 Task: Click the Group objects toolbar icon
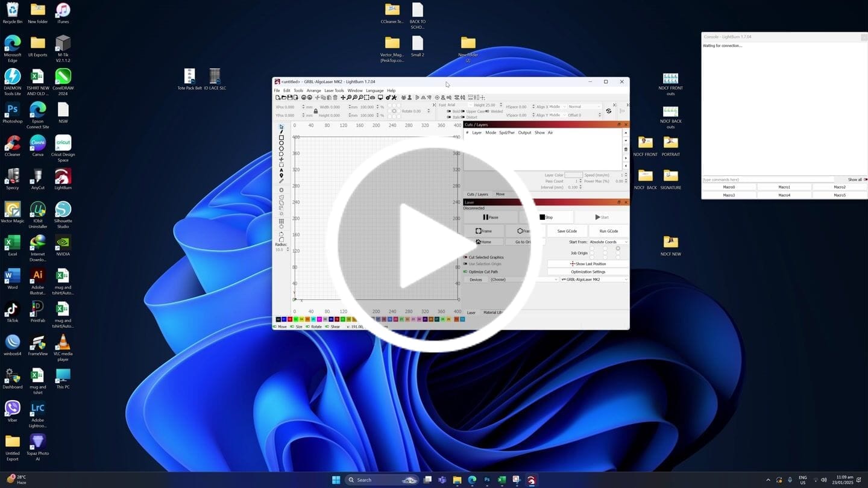404,98
